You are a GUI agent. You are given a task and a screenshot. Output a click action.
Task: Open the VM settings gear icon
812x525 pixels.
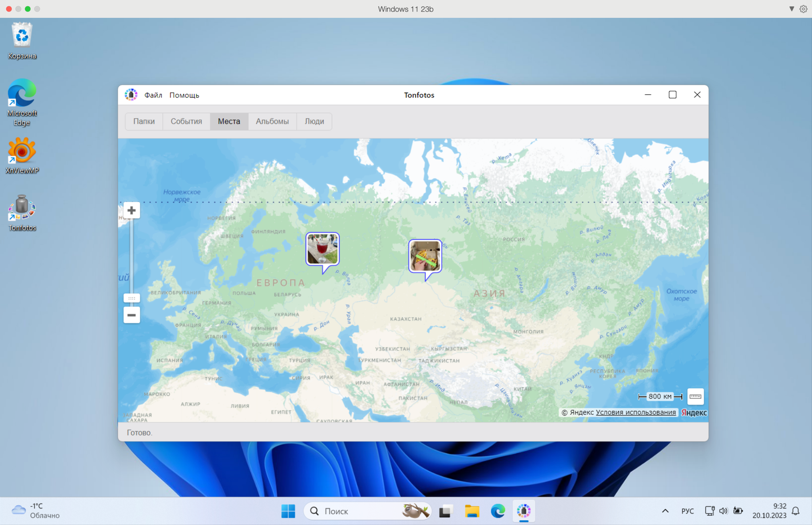(803, 9)
